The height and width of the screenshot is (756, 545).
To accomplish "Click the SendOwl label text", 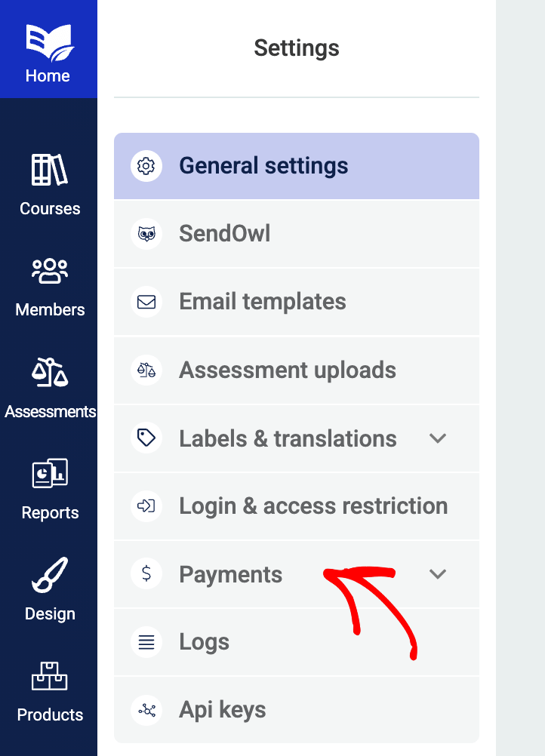I will pos(225,234).
